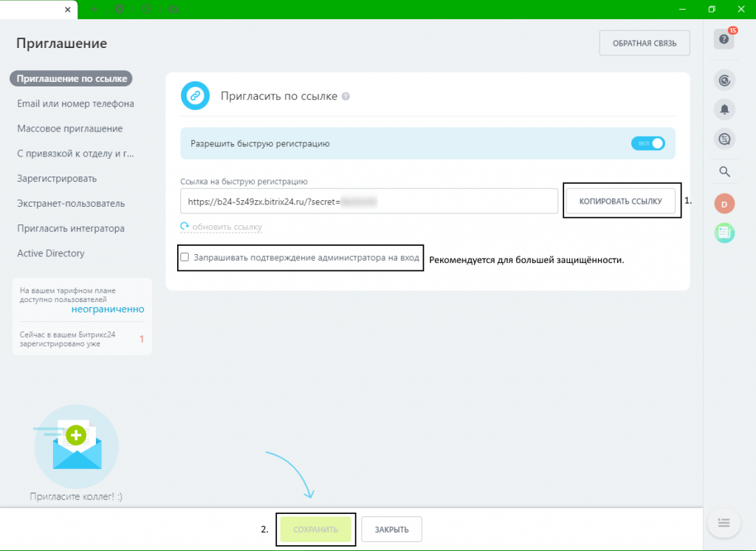Click question mark next to Пригласить по ссылке

346,97
